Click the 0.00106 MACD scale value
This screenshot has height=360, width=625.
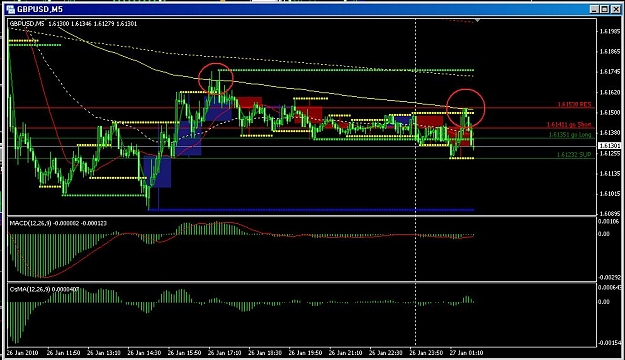610,222
